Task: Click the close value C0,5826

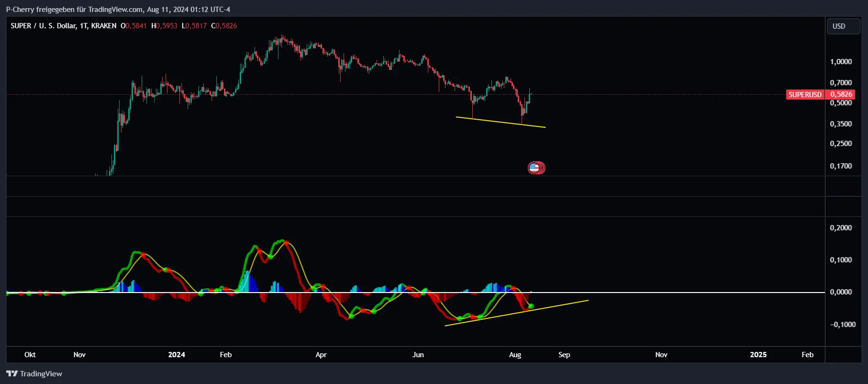Action: (224, 26)
